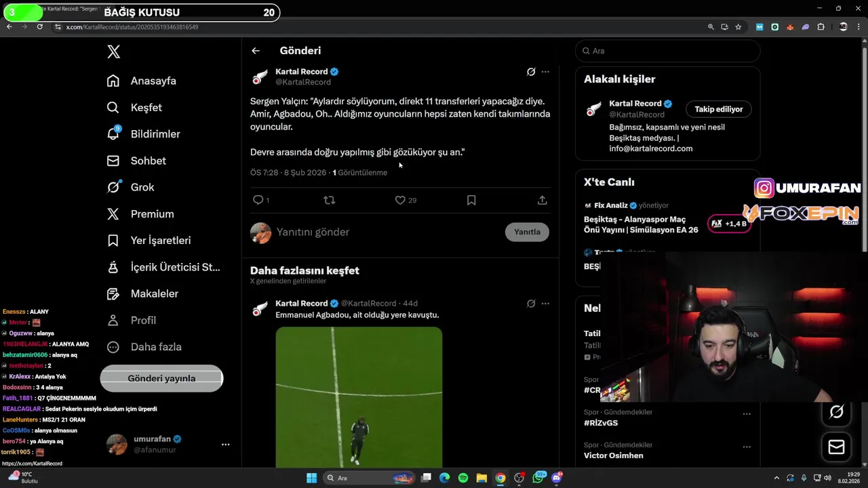Viewport: 868px width, 488px height.
Task: Click the install app icon in the address bar
Action: (x=724, y=27)
